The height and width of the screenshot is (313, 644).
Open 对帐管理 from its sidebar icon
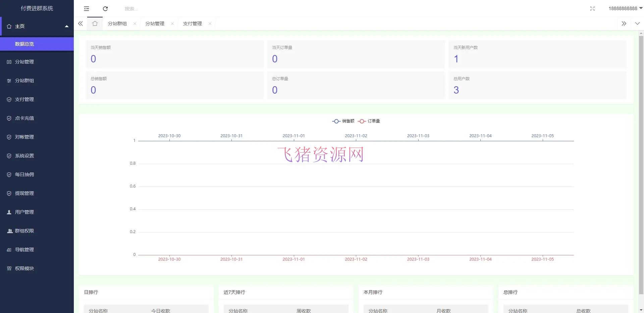click(9, 137)
